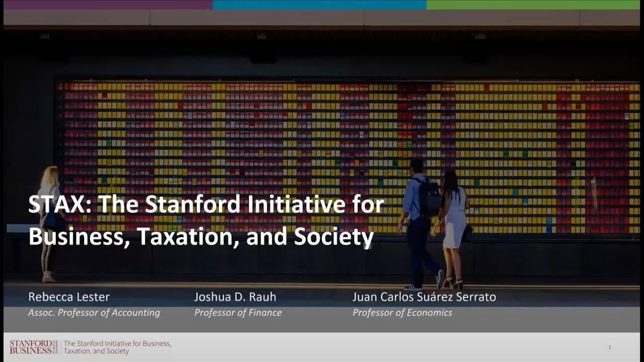Click the slide number "1" in the footer
Viewport: 644px width, 362px height.
[x=610, y=347]
